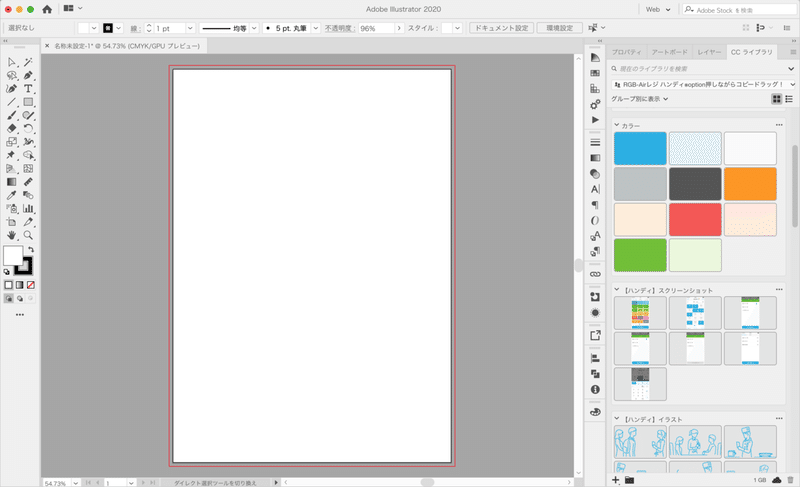The image size is (800, 487).
Task: Choose the blue color swatch in library
Action: tap(640, 148)
